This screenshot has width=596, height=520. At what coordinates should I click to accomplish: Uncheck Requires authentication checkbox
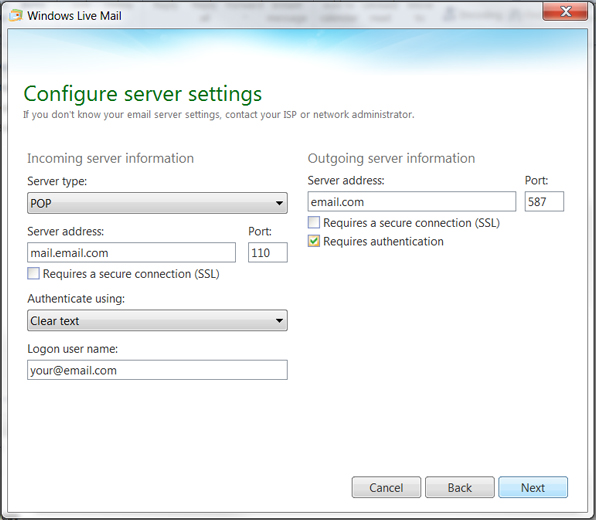pos(314,241)
